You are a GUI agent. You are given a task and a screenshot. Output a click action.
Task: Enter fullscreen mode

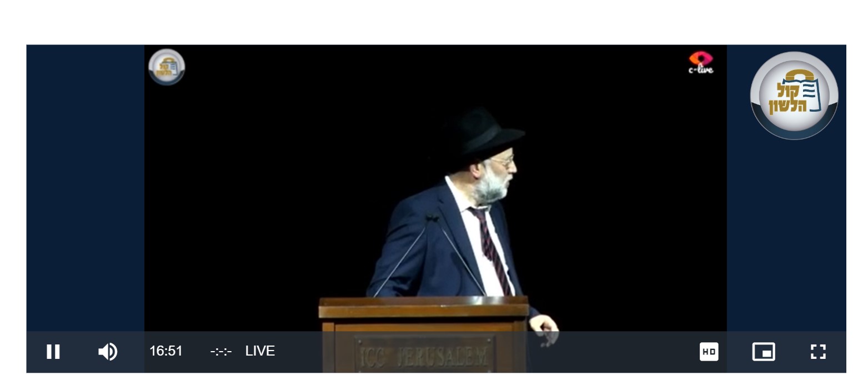point(818,352)
